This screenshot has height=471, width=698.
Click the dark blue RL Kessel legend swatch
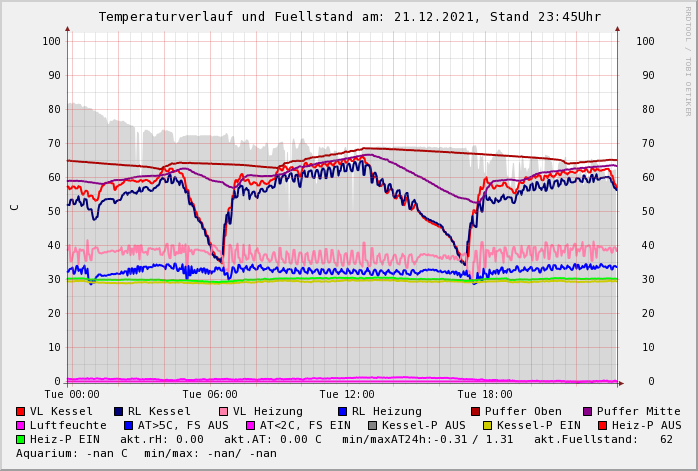[x=118, y=411]
